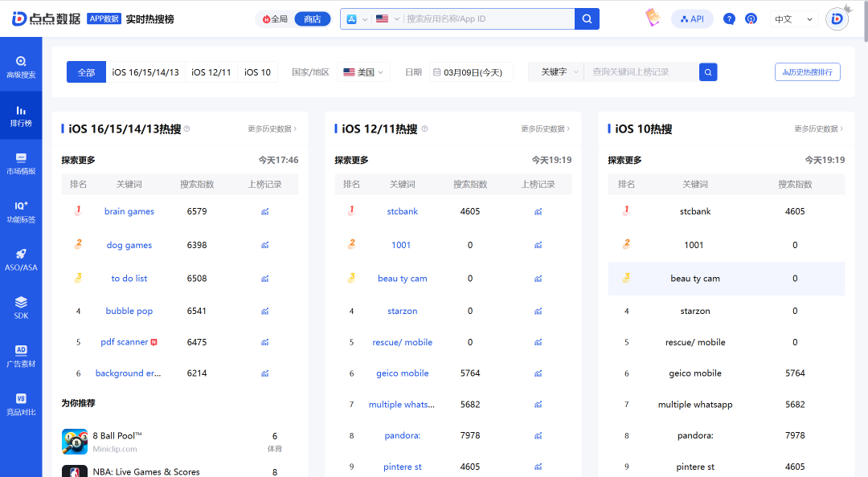
Task: View chart record for iOS 12/11 stcbank
Action: click(538, 211)
